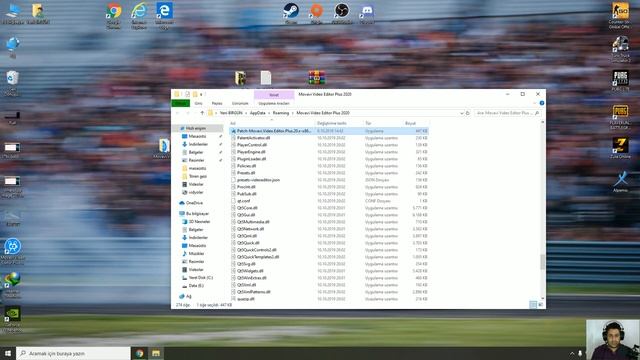The image size is (640, 360).
Task: Open Data (E:) drive in navigation pane
Action: (196, 286)
